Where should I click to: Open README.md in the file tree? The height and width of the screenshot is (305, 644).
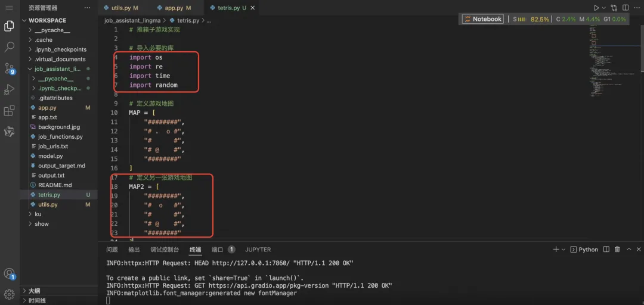coord(58,185)
